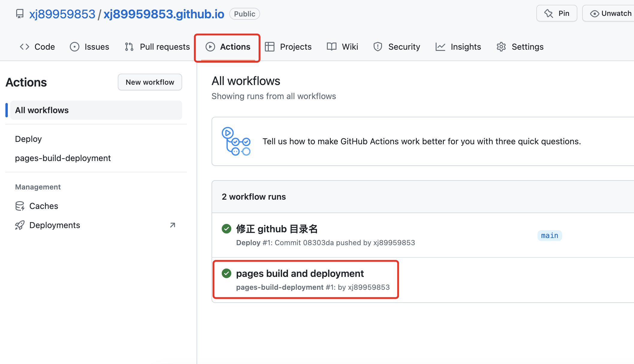This screenshot has height=364, width=634.
Task: Open the 修正 github 目录名 workflow run
Action: [277, 229]
